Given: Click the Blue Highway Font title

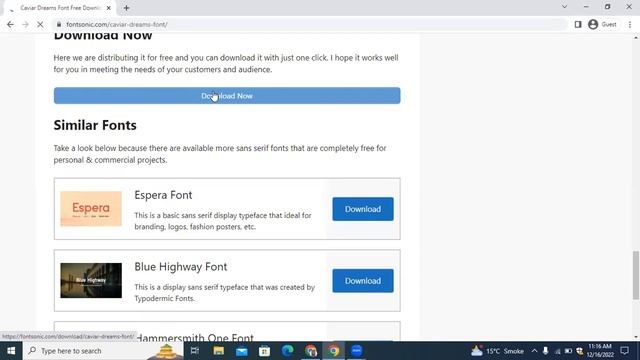Looking at the screenshot, I should [181, 267].
